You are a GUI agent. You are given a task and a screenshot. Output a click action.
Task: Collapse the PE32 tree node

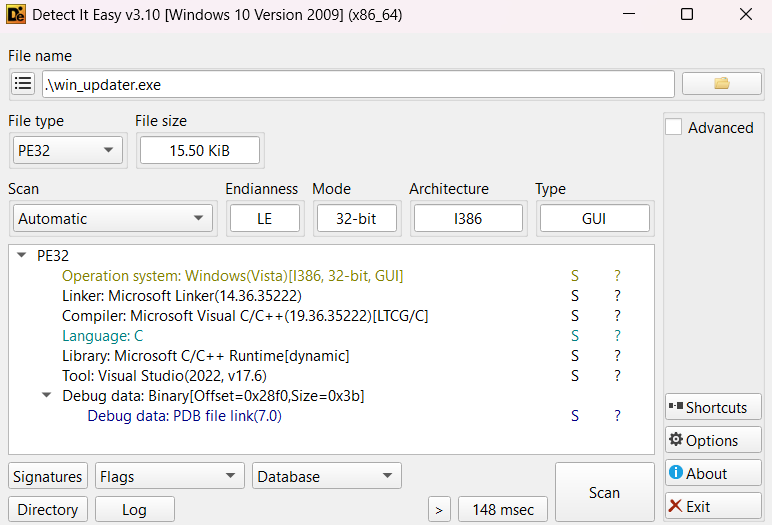pyautogui.click(x=22, y=255)
